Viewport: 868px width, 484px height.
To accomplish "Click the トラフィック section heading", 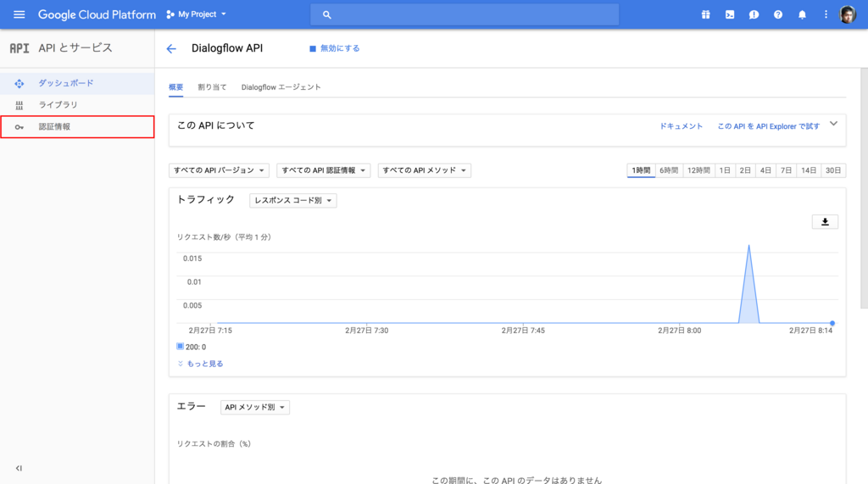I will [x=206, y=200].
